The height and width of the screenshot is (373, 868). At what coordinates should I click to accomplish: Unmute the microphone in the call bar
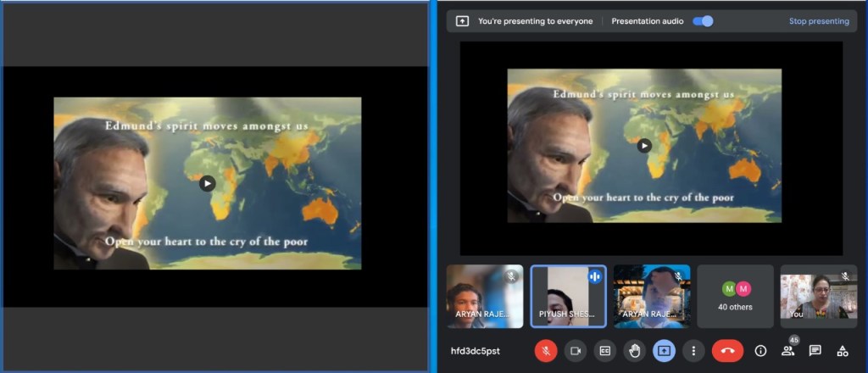click(546, 350)
